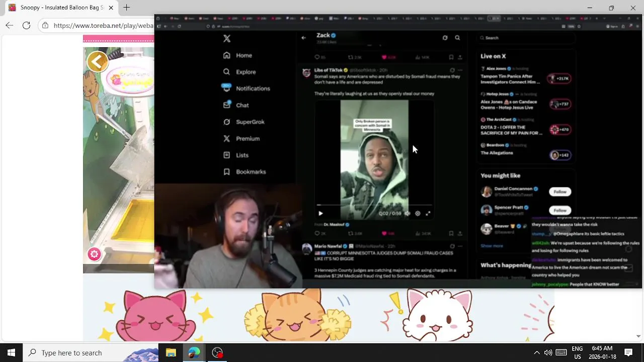Open SuperGrok in the X sidebar
This screenshot has width=644, height=362.
click(244, 122)
